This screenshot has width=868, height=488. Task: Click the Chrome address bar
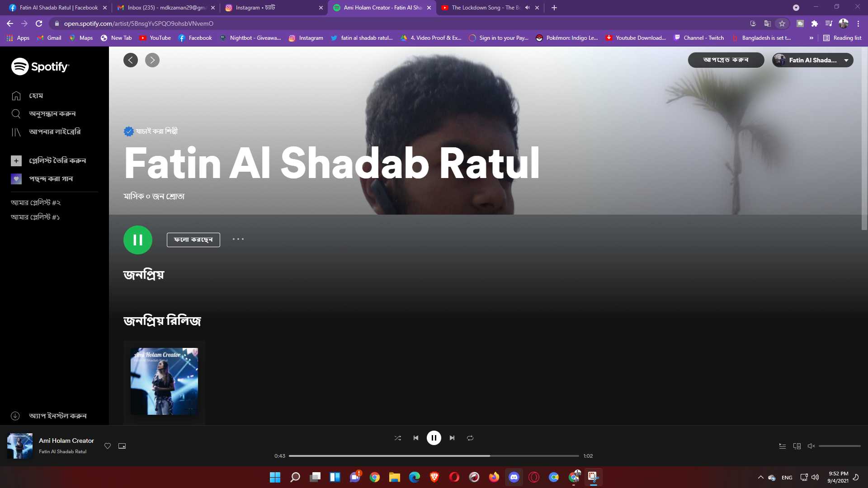click(398, 23)
